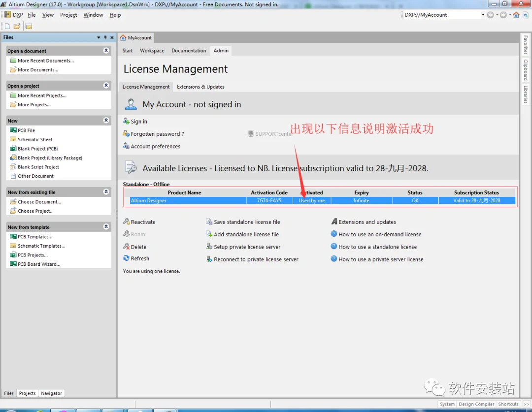Open the DXP://MyAccount address dropdown
Image resolution: width=532 pixels, height=412 pixels.
pos(483,15)
